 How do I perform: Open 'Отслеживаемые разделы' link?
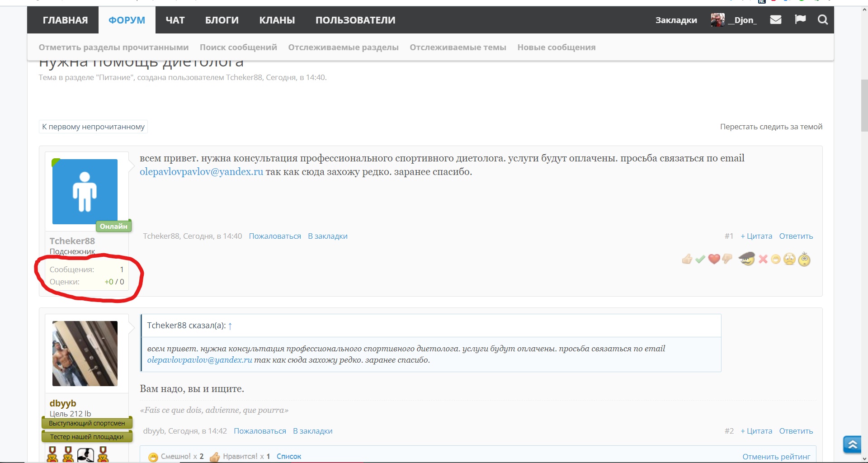343,47
